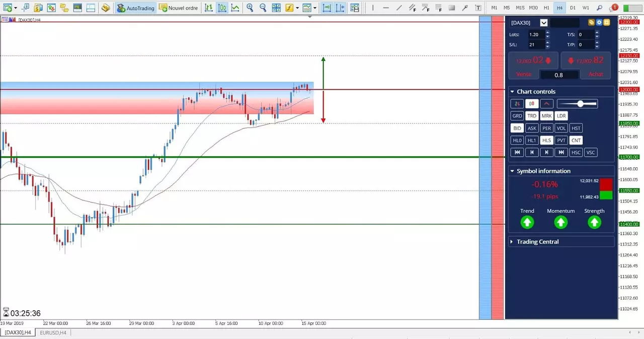
Task: Open the Terminal window icon
Action: point(77,8)
